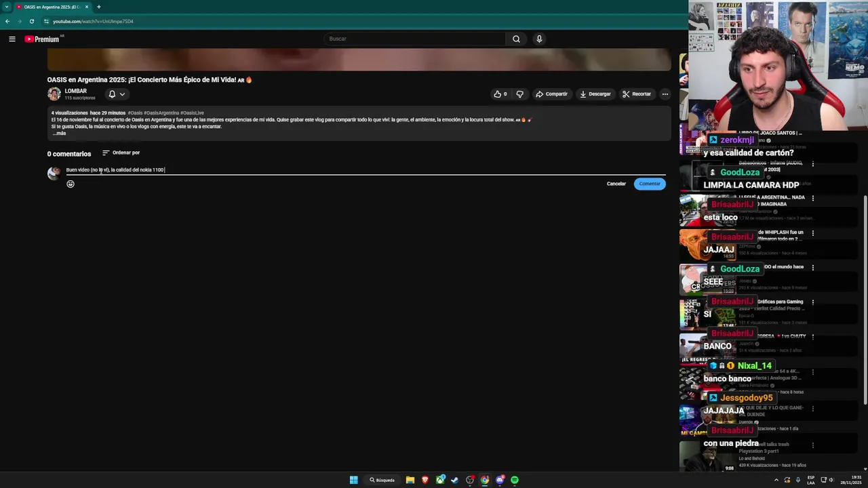Open options menu for WHIPLASH video
868x488 pixels.
point(813,233)
